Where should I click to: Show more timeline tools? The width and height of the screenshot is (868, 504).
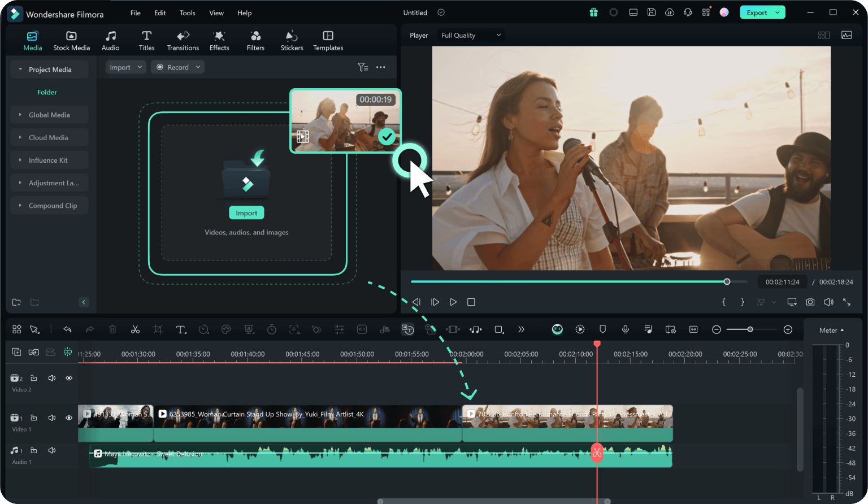point(521,329)
